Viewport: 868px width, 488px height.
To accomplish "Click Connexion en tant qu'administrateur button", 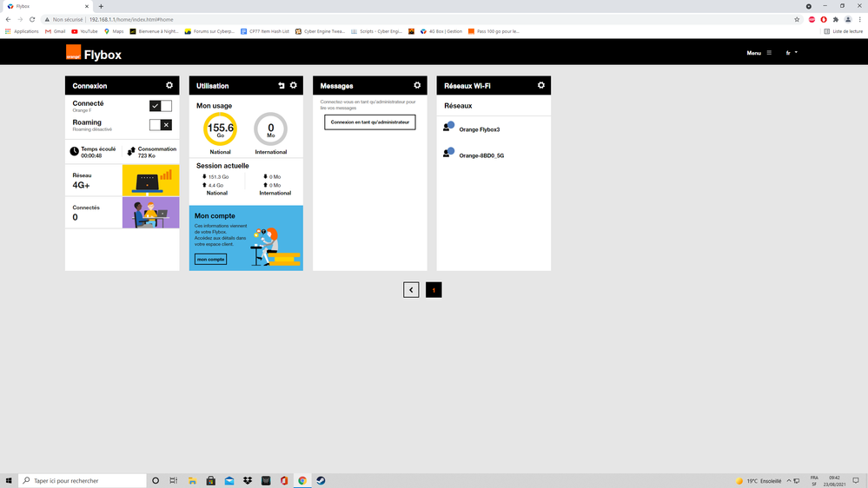I will [370, 122].
